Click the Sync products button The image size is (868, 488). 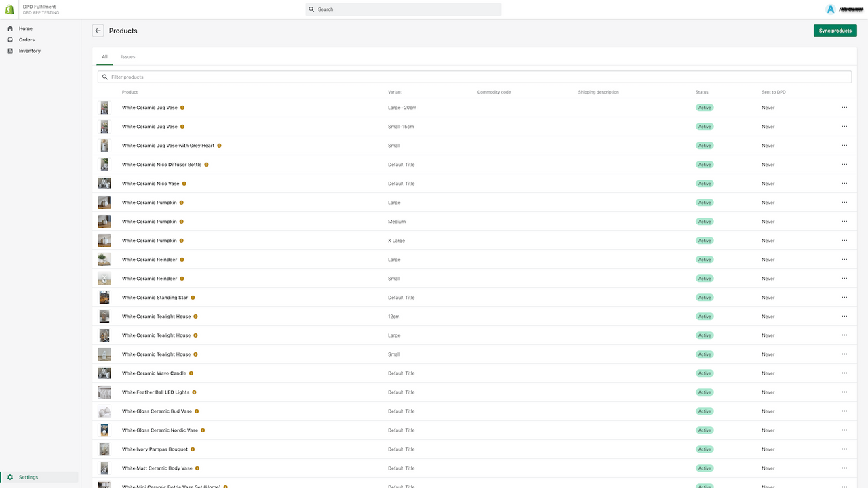tap(835, 30)
